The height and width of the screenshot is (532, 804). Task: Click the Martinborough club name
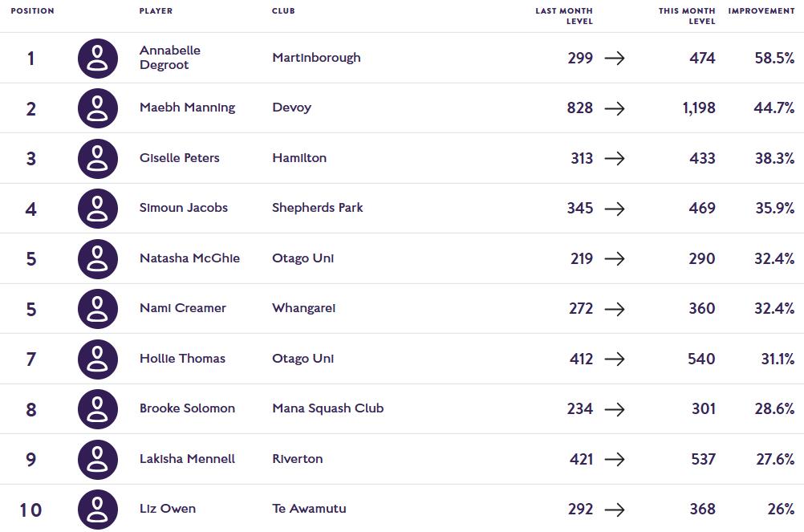coord(316,58)
